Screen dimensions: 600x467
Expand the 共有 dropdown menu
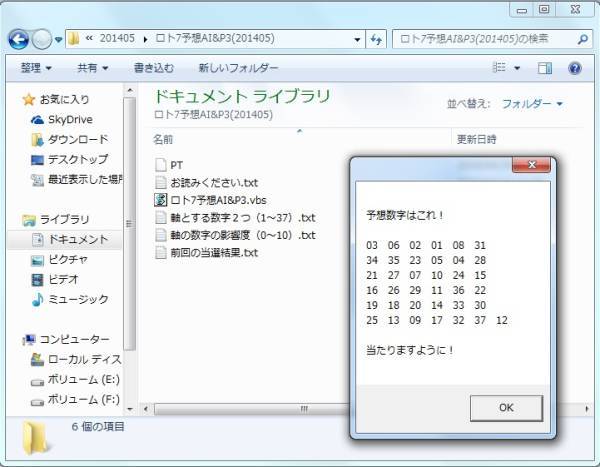[x=93, y=68]
